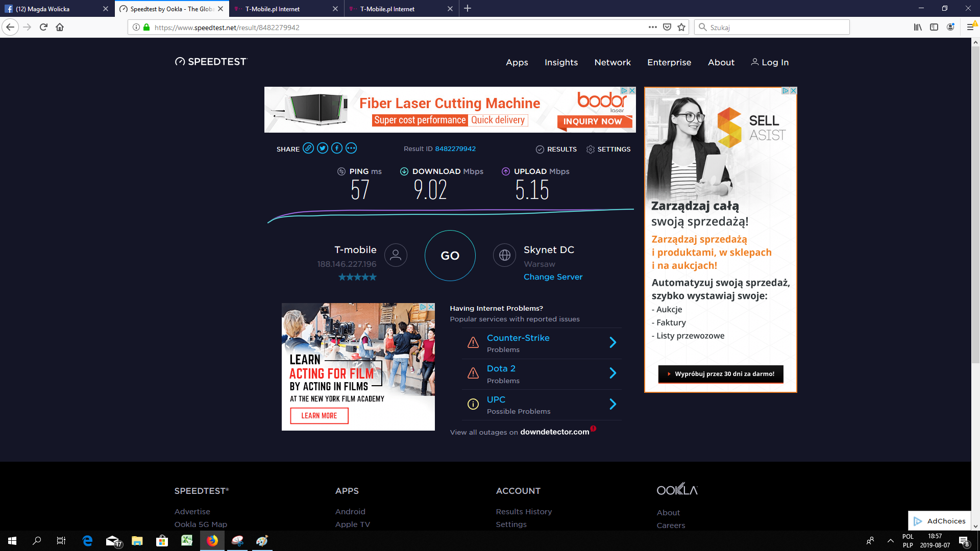Screen dimensions: 980x551
Task: Open Excel from taskbar
Action: [187, 541]
